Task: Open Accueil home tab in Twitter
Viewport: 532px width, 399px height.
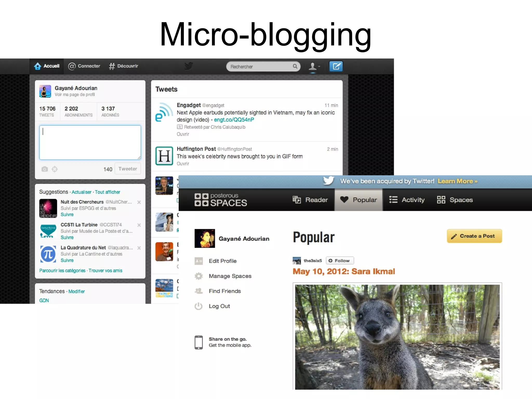Action: click(47, 66)
